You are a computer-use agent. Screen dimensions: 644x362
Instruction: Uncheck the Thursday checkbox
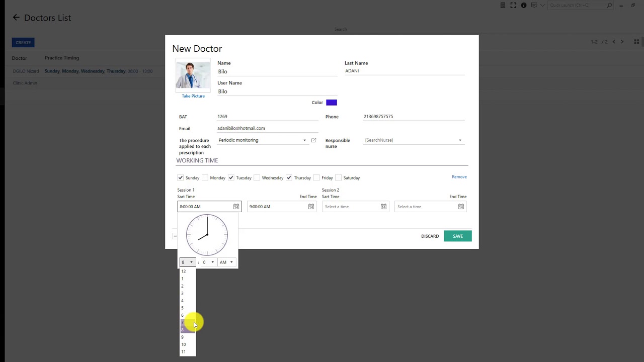(x=289, y=177)
